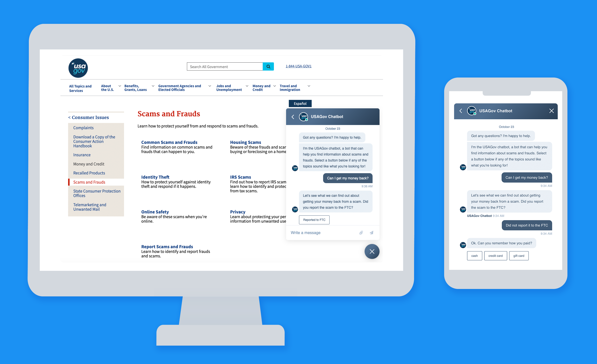This screenshot has height=364, width=597.
Task: Open the Scams and Frauds page link
Action: [89, 182]
